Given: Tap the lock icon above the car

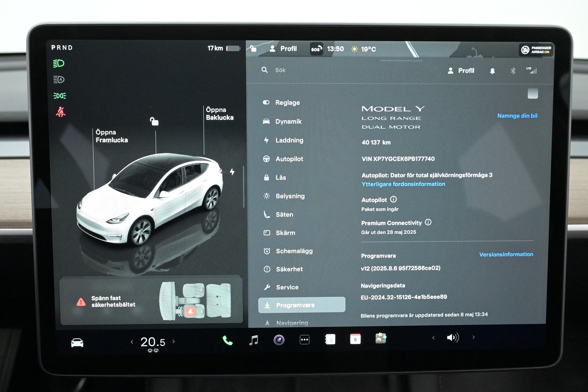Looking at the screenshot, I should tap(154, 121).
